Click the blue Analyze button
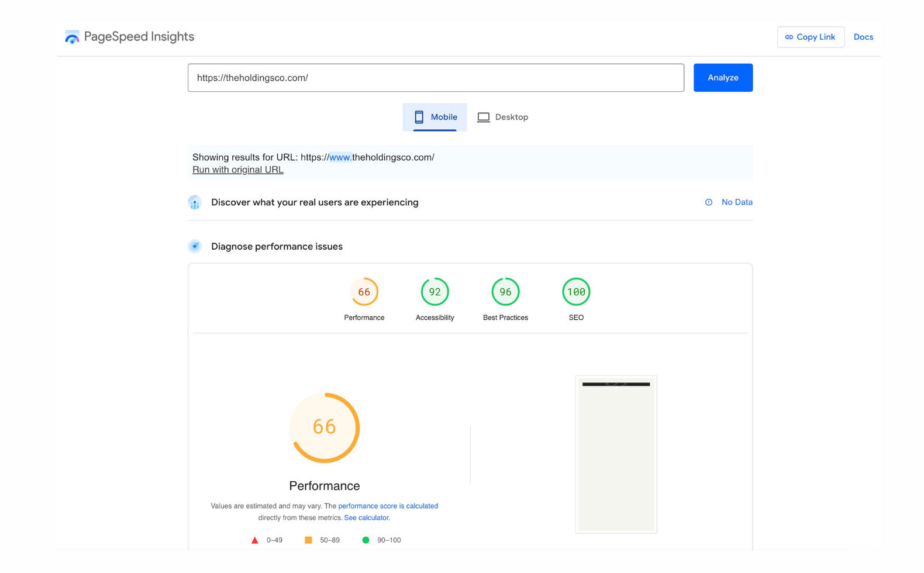The image size is (924, 573). [723, 78]
